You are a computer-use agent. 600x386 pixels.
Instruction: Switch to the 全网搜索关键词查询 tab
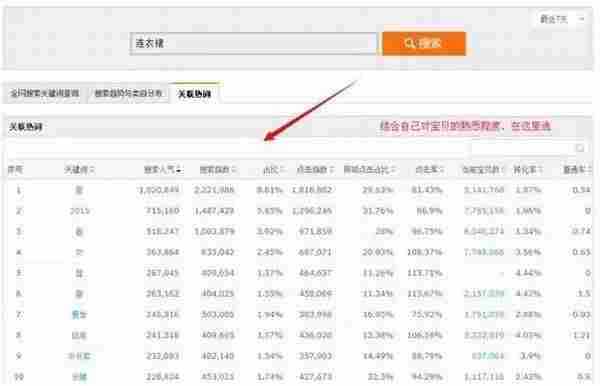[x=44, y=93]
